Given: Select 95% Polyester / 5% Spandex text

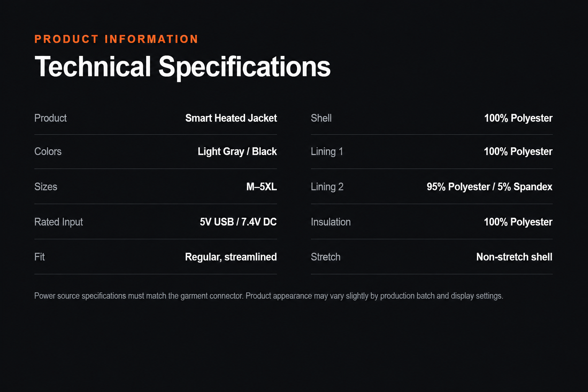Looking at the screenshot, I should tap(489, 187).
